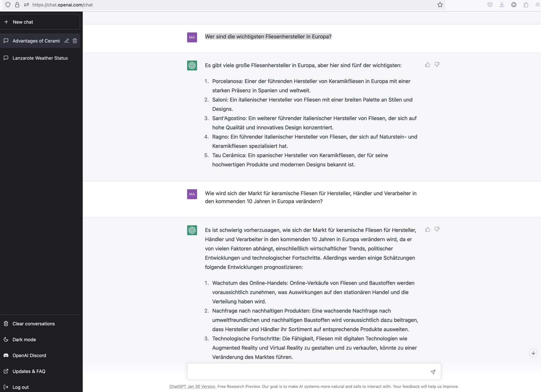Select Clear conversations in the sidebar
This screenshot has width=541, height=392.
click(33, 324)
